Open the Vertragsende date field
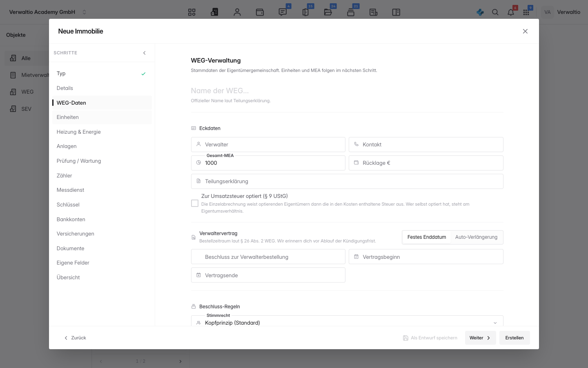This screenshot has height=368, width=588. tap(268, 275)
